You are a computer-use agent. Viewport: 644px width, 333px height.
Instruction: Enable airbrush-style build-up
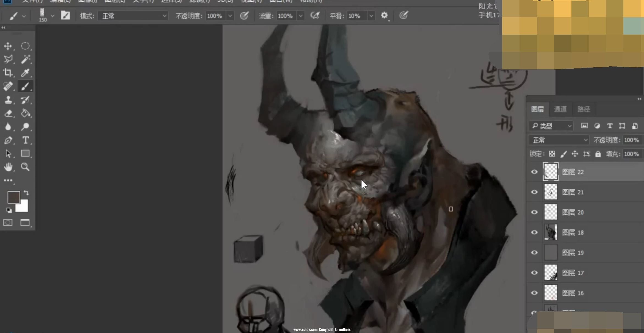315,15
